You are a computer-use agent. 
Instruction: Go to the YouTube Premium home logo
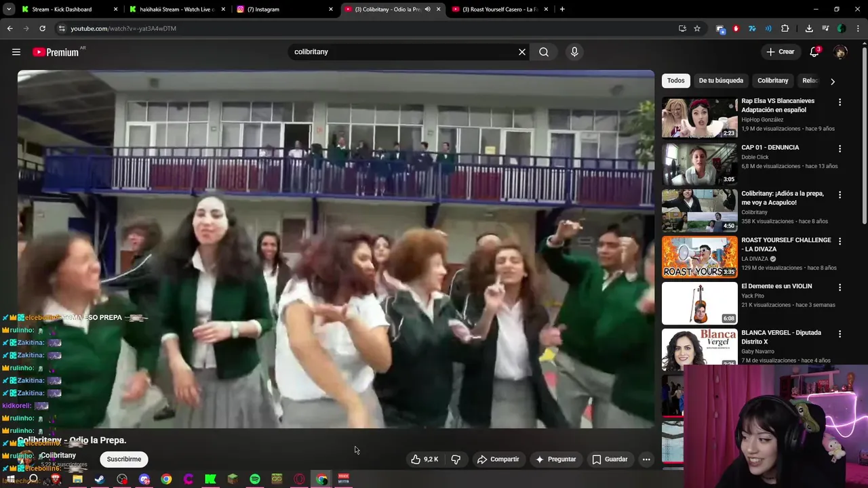(x=56, y=52)
